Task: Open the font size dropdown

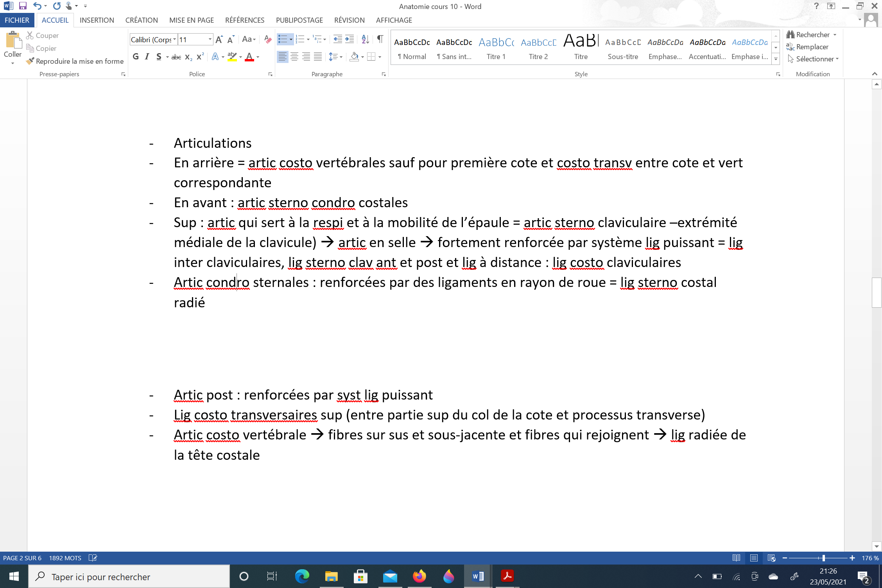Action: (210, 39)
